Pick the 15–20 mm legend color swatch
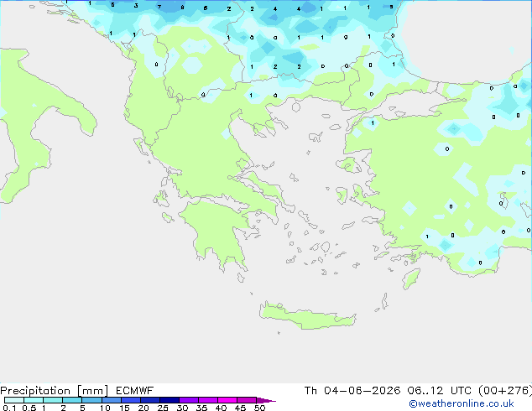532x411 pixels. click(131, 400)
